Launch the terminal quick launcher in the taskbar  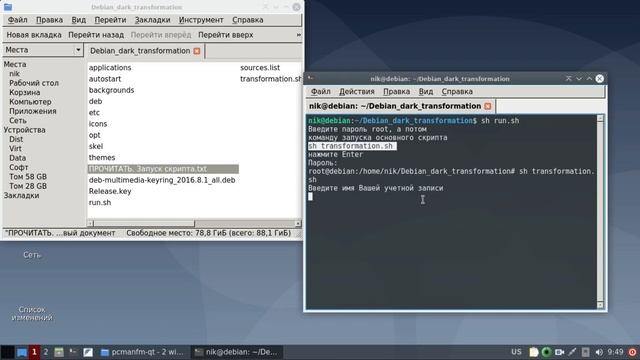coord(73,352)
